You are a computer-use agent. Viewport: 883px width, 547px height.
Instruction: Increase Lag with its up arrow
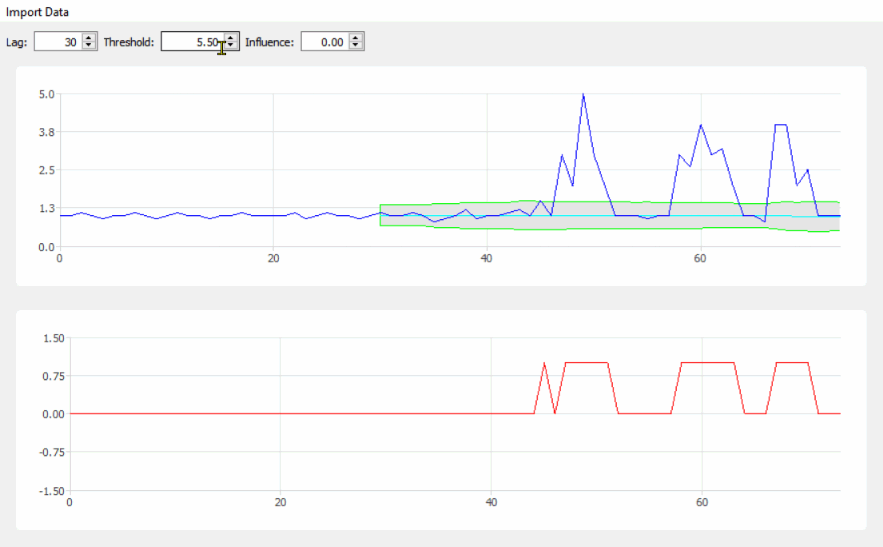pyautogui.click(x=89, y=37)
